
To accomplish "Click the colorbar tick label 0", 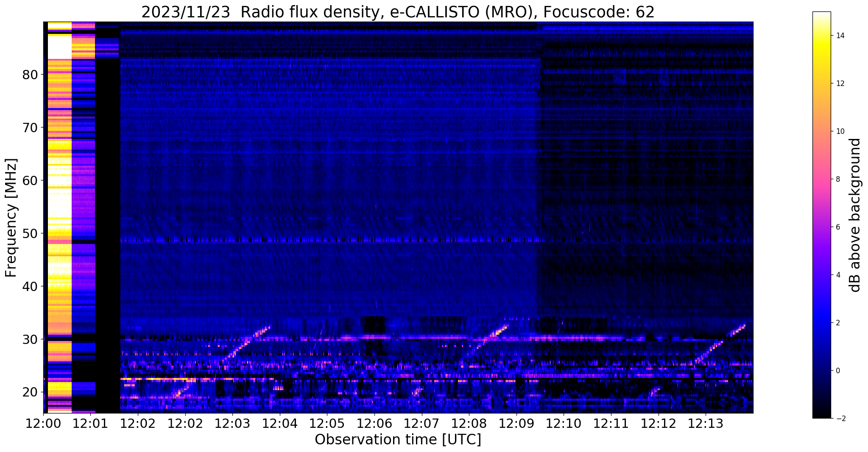I will click(837, 371).
